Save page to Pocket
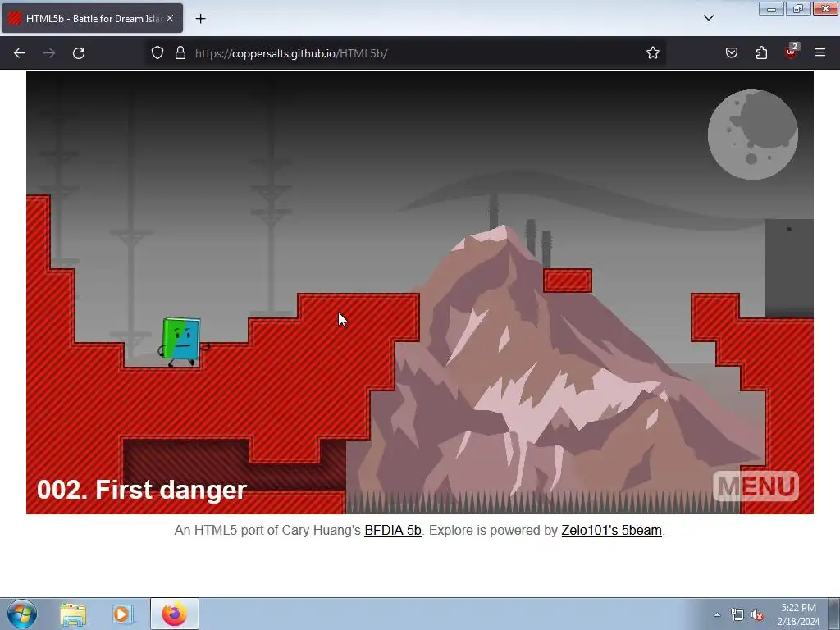The image size is (840, 630). (732, 53)
